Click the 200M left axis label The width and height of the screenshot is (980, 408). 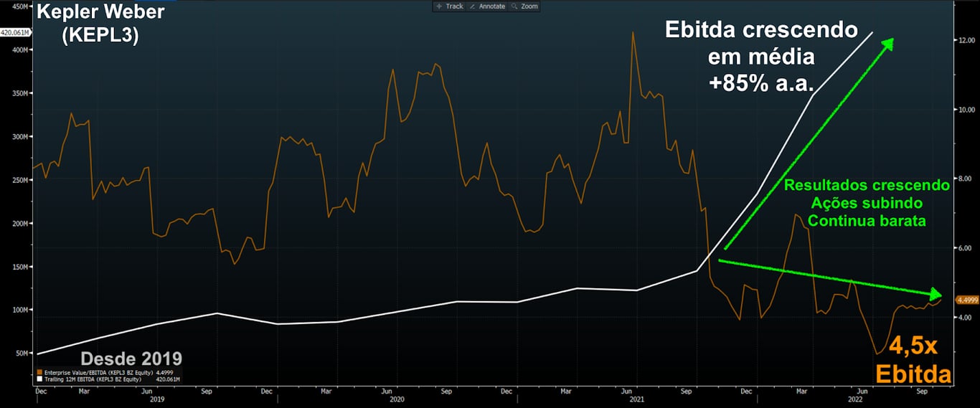click(x=19, y=223)
